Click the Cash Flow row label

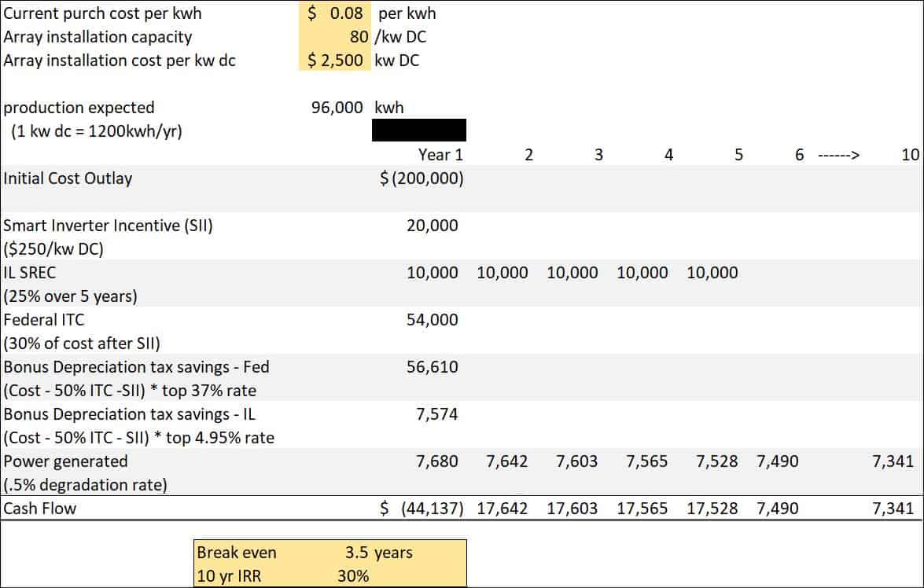39,508
